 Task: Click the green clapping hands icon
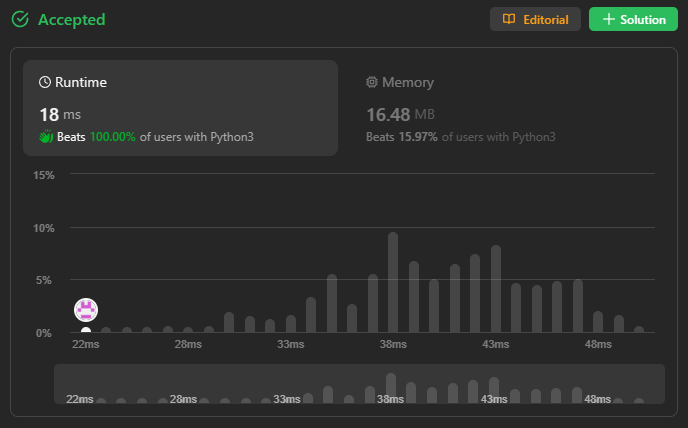[x=46, y=136]
